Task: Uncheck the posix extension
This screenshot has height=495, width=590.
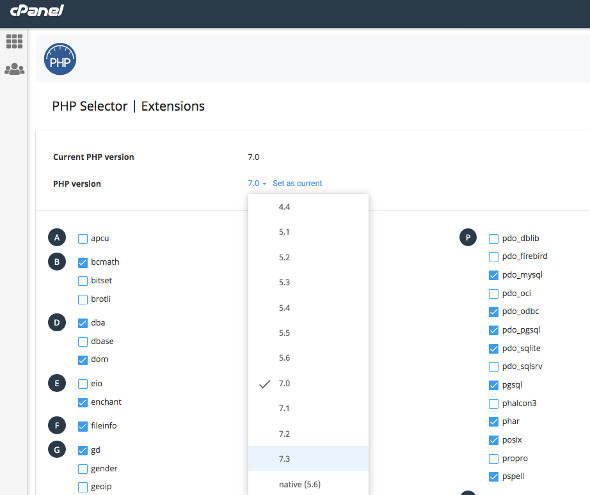Action: (494, 440)
